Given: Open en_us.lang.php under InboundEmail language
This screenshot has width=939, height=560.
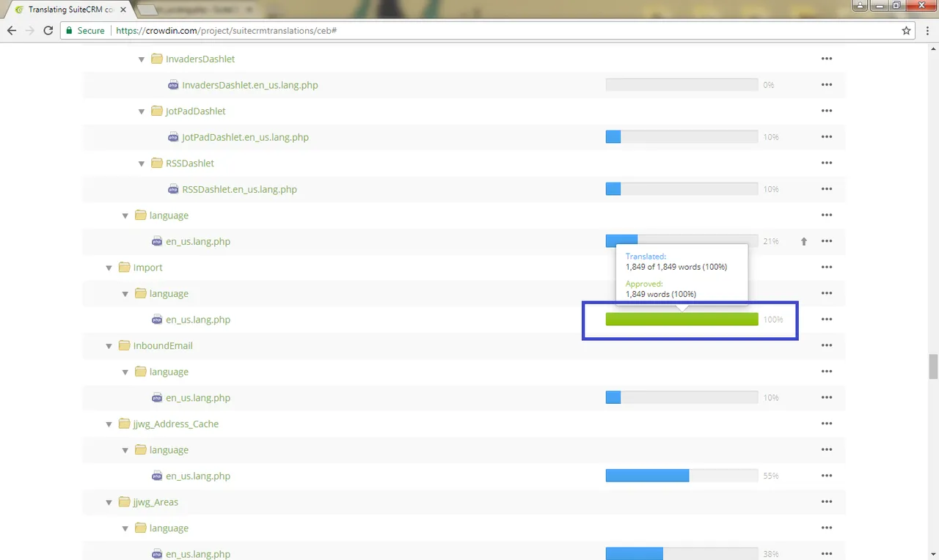Looking at the screenshot, I should click(x=198, y=398).
